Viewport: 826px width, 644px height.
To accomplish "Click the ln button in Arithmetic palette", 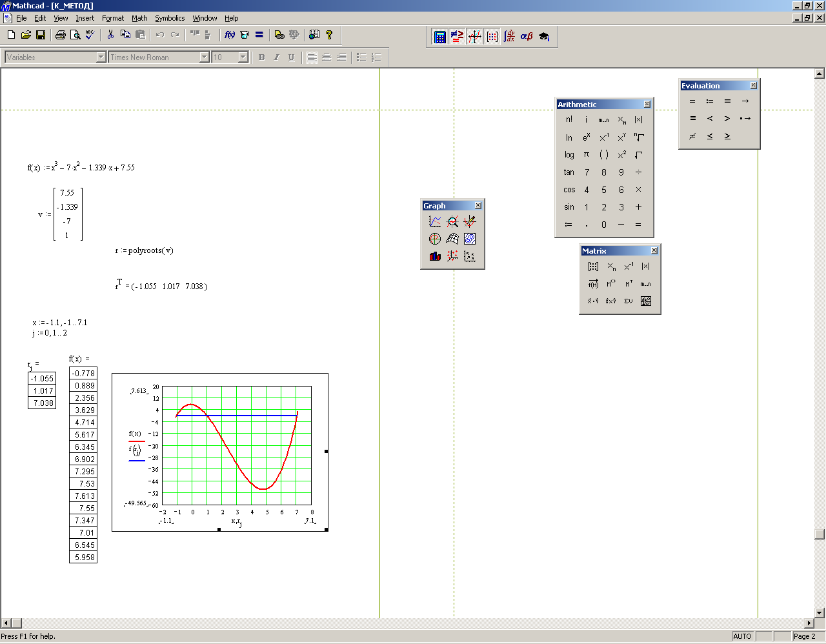I will coord(569,137).
